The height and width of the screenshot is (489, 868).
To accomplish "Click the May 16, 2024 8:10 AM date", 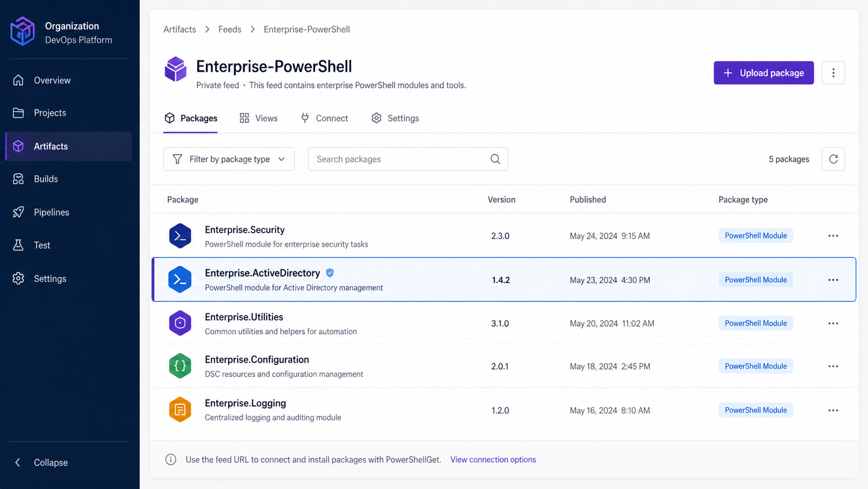I will tap(610, 411).
